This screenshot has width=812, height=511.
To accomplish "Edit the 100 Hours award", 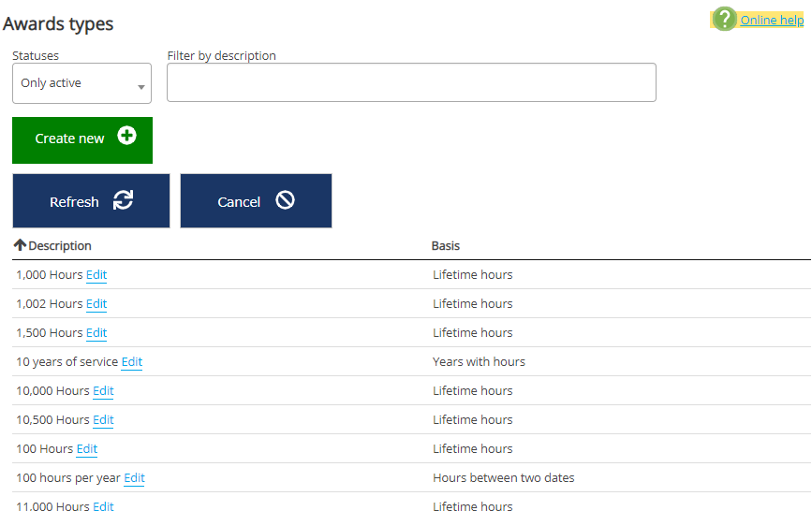I will coord(87,449).
